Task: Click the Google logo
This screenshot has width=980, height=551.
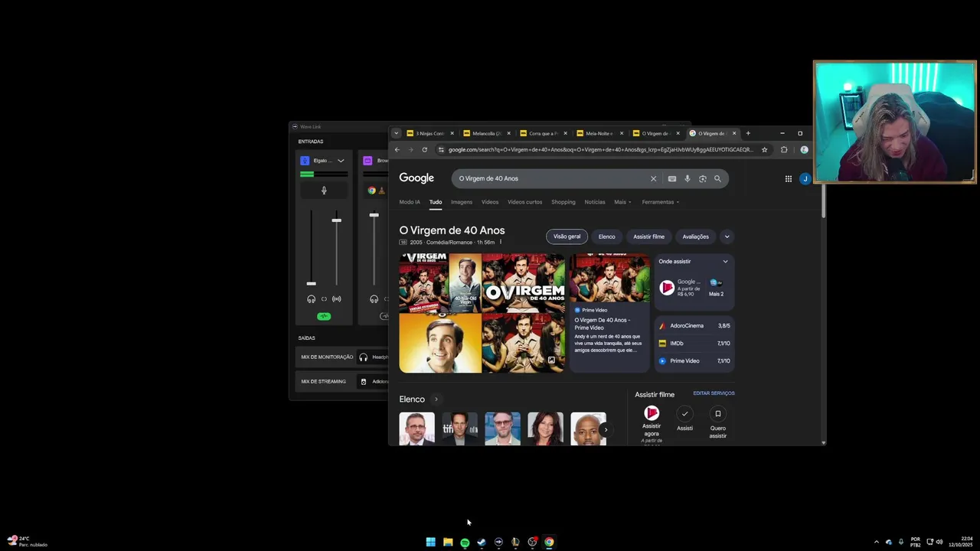Action: point(416,178)
